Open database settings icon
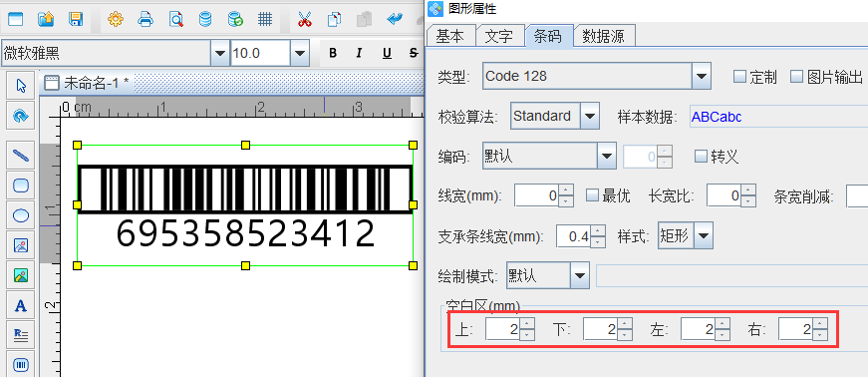The width and height of the screenshot is (868, 377). 205,20
